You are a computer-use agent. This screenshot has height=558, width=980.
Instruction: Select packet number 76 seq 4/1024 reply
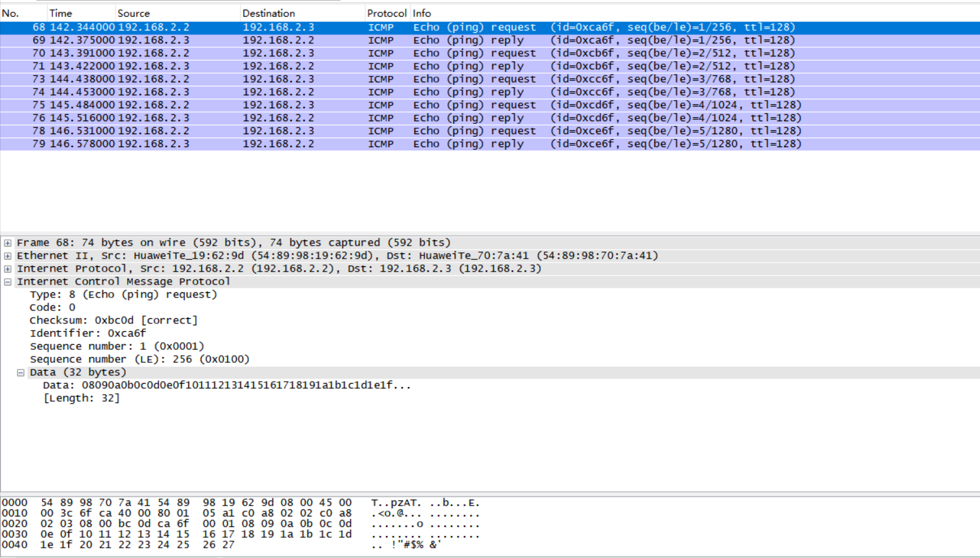point(490,118)
